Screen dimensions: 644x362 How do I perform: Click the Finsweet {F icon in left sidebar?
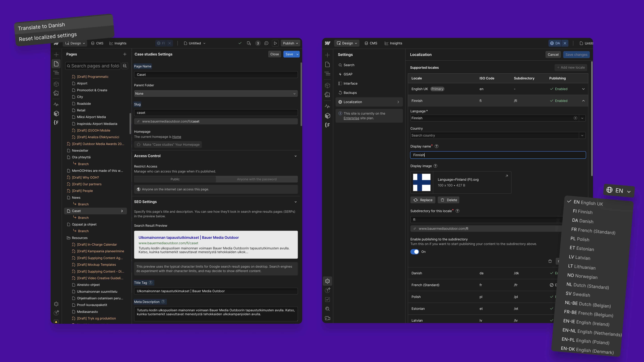coord(56,122)
